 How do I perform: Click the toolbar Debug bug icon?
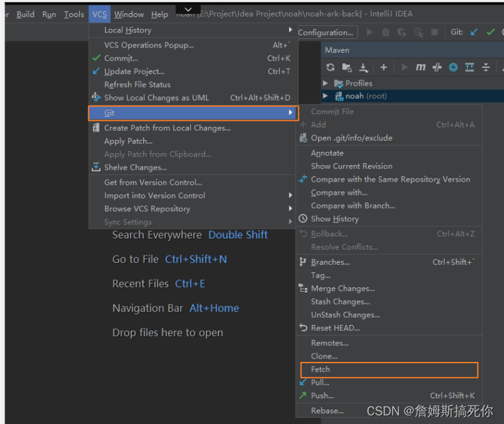(x=385, y=32)
